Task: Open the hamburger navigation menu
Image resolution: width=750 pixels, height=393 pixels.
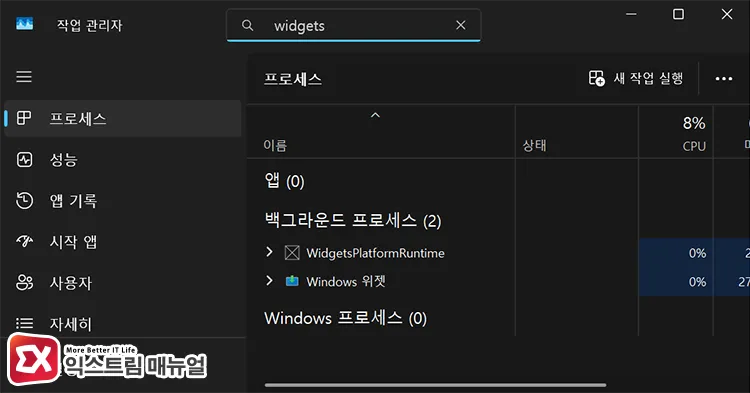Action: [x=24, y=76]
